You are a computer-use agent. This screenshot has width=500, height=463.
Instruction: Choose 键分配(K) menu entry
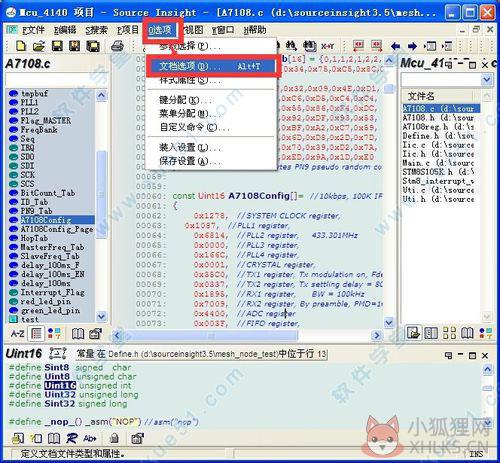tap(211, 100)
